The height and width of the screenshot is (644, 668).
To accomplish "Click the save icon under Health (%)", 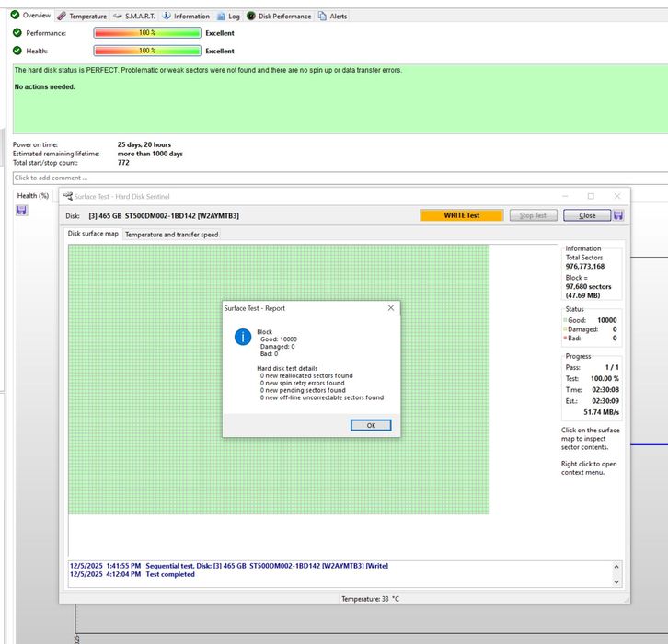I will (22, 210).
